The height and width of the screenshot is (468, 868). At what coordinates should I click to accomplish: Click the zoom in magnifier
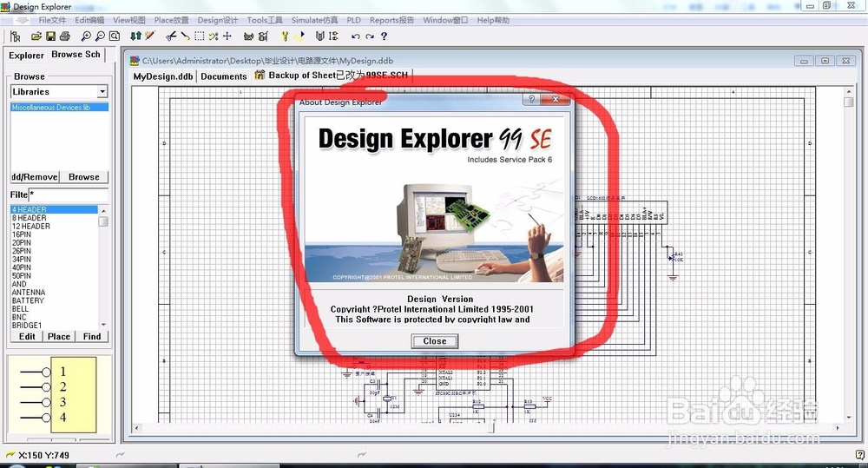(x=86, y=36)
